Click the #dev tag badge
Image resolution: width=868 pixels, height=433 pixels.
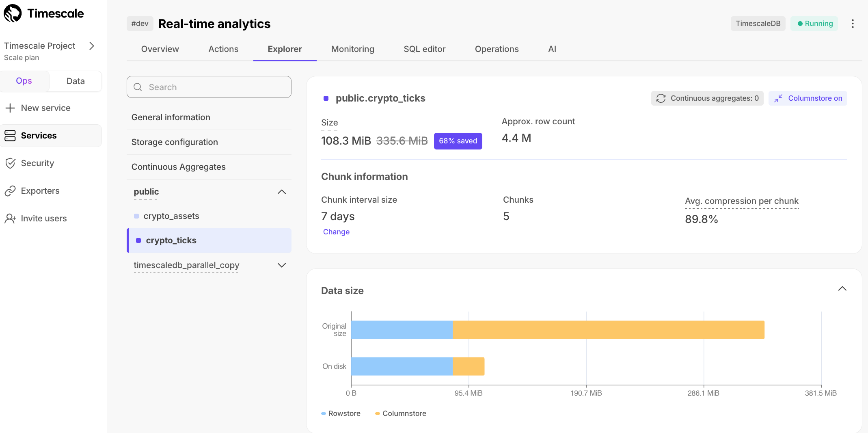(x=140, y=24)
